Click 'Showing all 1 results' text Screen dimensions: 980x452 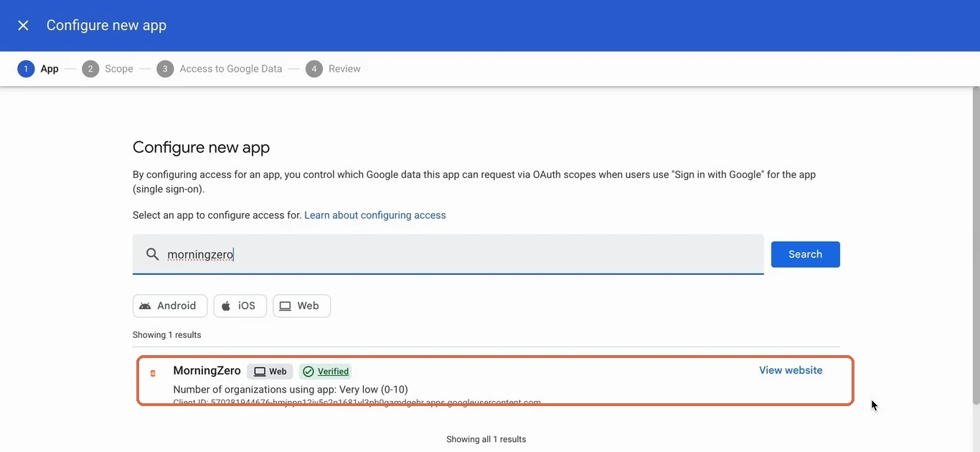tap(486, 439)
